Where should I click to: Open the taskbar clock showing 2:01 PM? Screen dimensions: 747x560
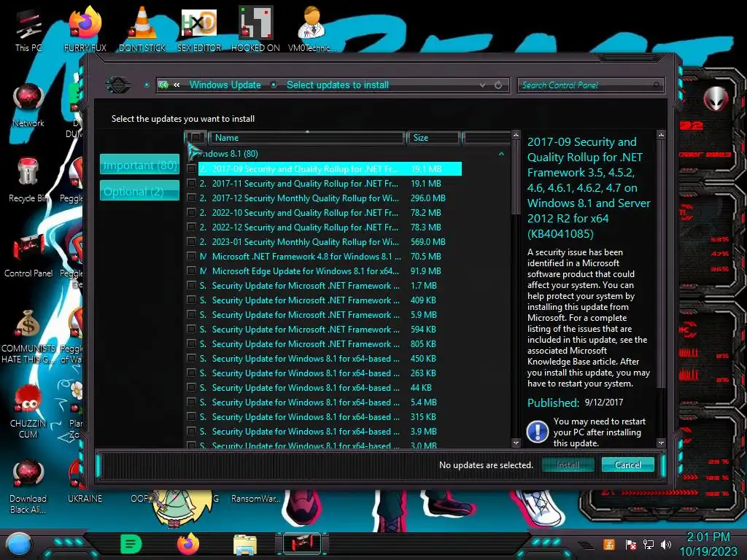[708, 544]
